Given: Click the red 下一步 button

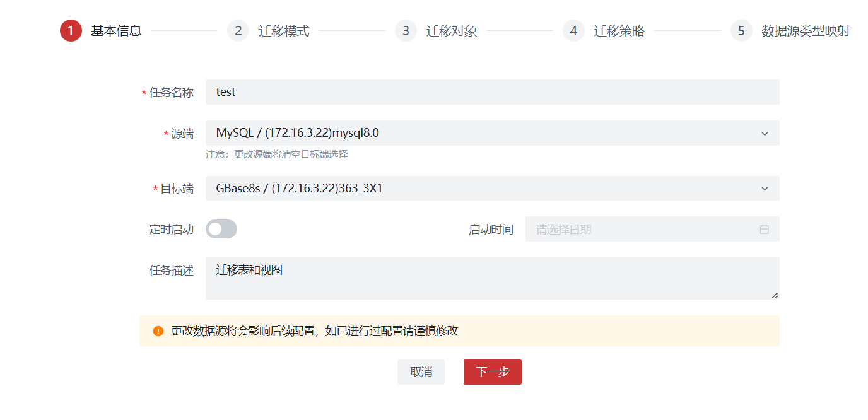Looking at the screenshot, I should (x=492, y=372).
